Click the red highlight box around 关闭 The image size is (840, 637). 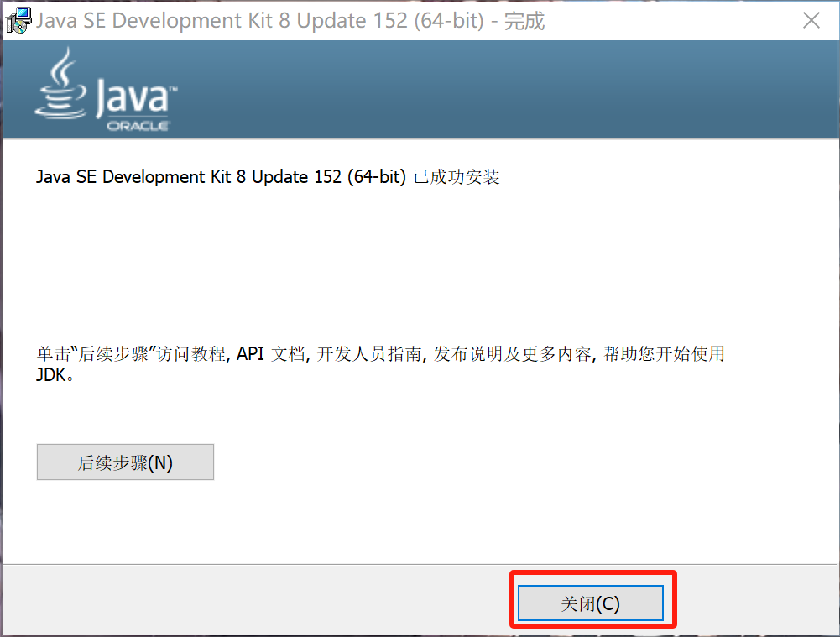pyautogui.click(x=592, y=576)
